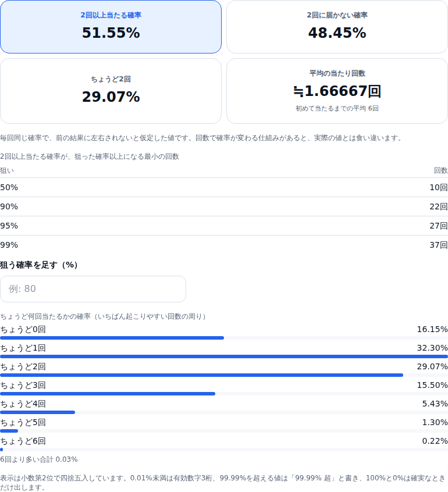Click the 37回 value

pos(439,245)
